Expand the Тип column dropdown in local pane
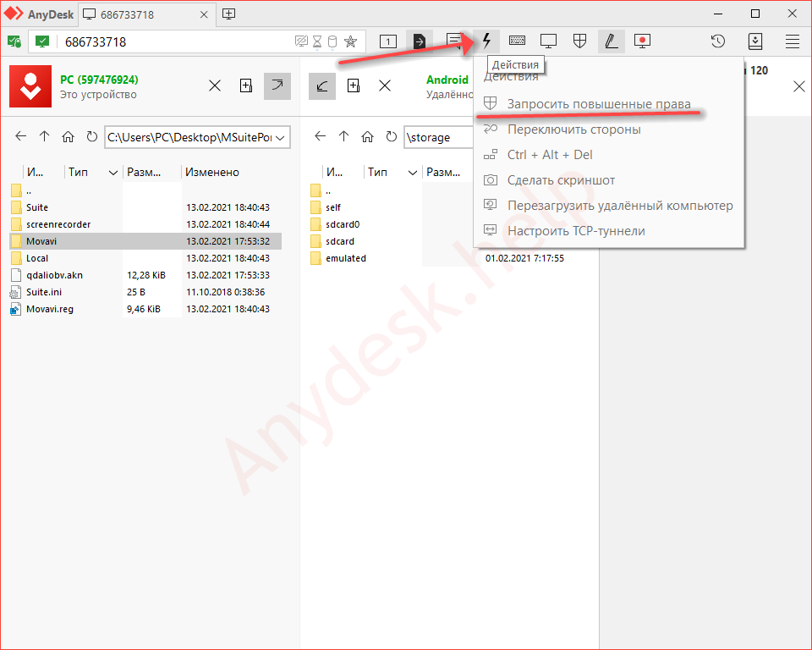Image resolution: width=812 pixels, height=650 pixels. click(113, 172)
